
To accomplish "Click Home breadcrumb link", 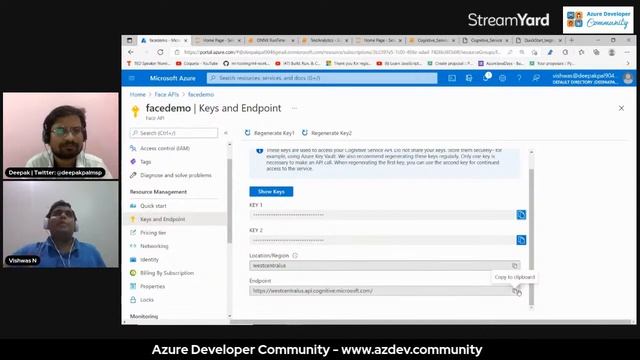I will point(138,94).
